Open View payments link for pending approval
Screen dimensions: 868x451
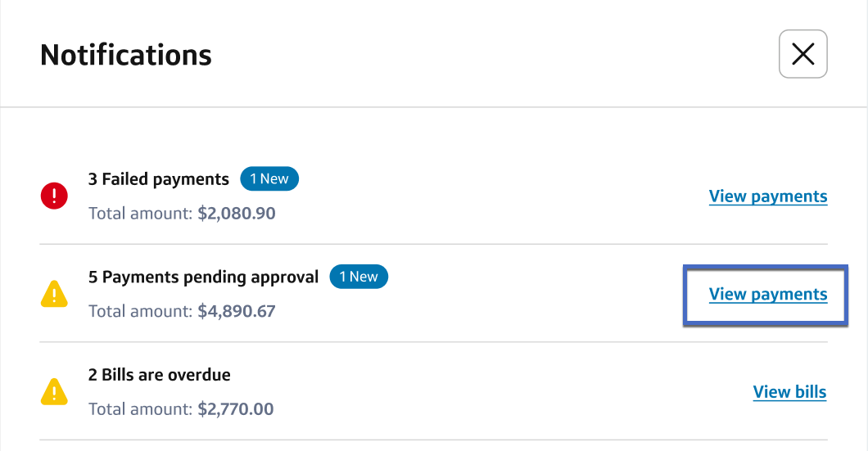[x=768, y=295]
